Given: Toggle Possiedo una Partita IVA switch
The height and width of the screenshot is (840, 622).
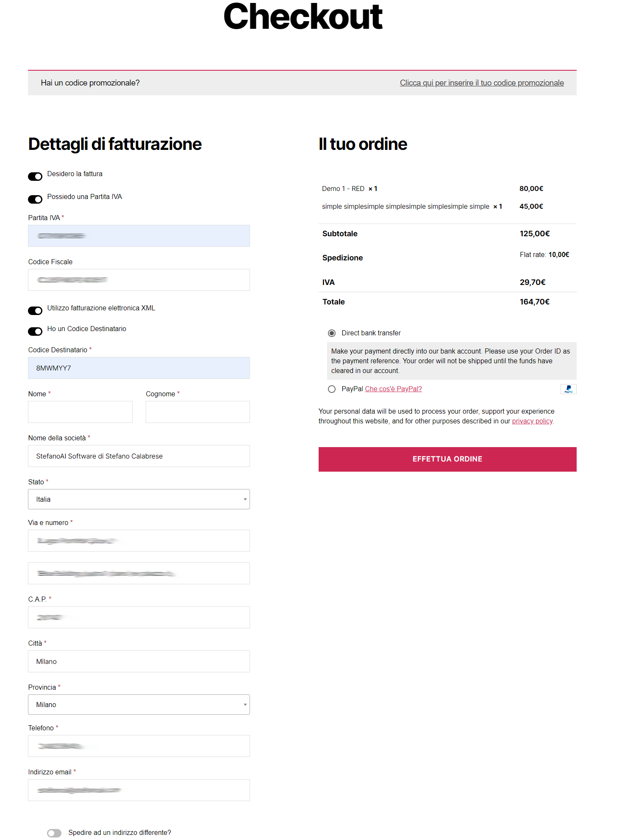Looking at the screenshot, I should pyautogui.click(x=35, y=199).
